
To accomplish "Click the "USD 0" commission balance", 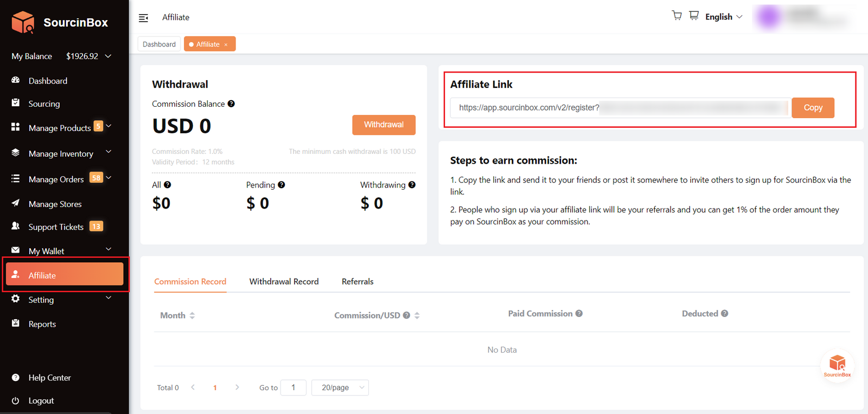I will click(x=182, y=126).
